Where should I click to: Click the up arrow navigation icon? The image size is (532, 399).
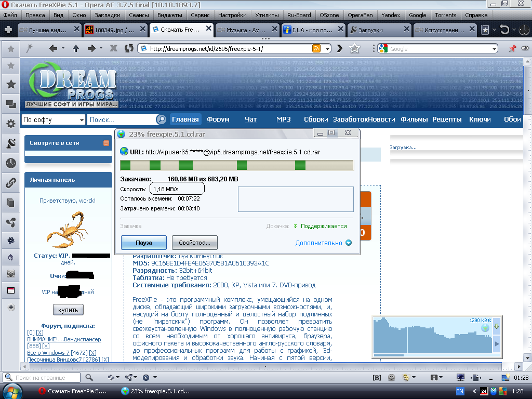tap(76, 48)
